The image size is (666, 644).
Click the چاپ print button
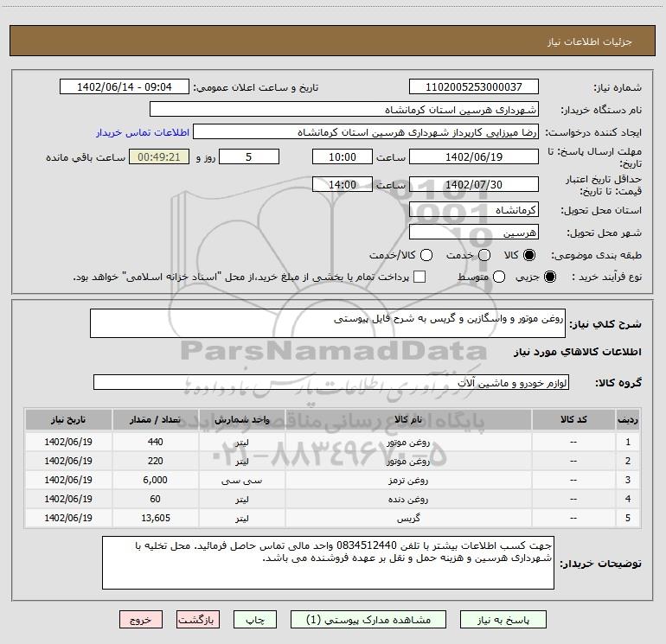tap(255, 620)
